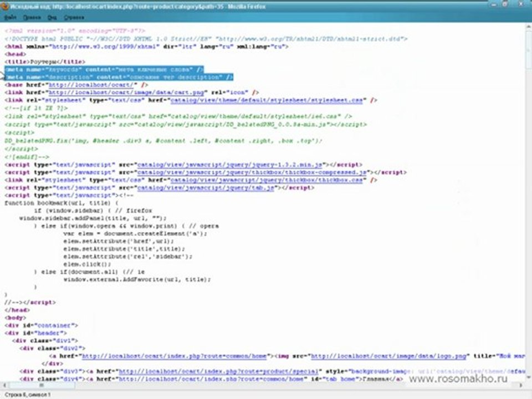This screenshot has width=532, height=399.
Task: Open the Правка menu
Action: [x=32, y=17]
